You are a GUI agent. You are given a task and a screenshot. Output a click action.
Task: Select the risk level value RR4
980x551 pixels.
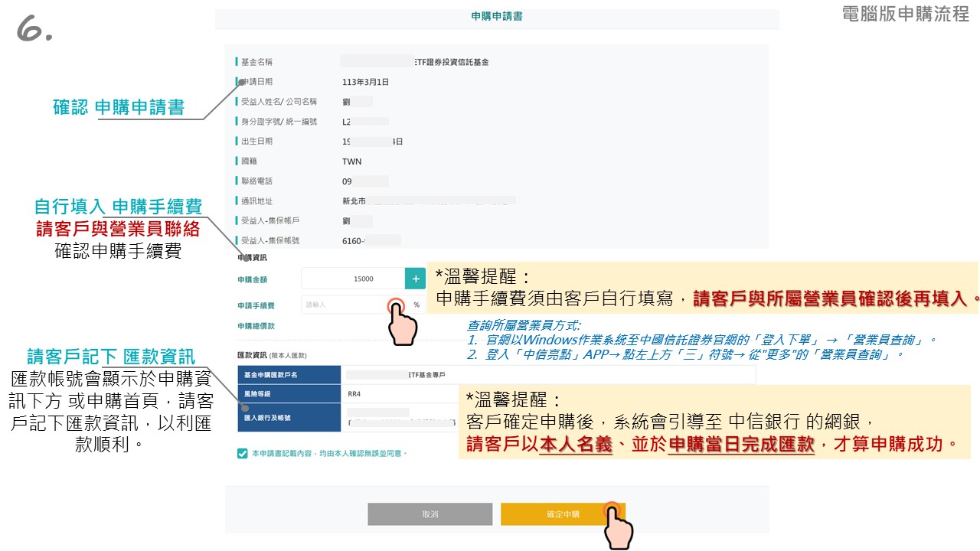[x=356, y=395]
